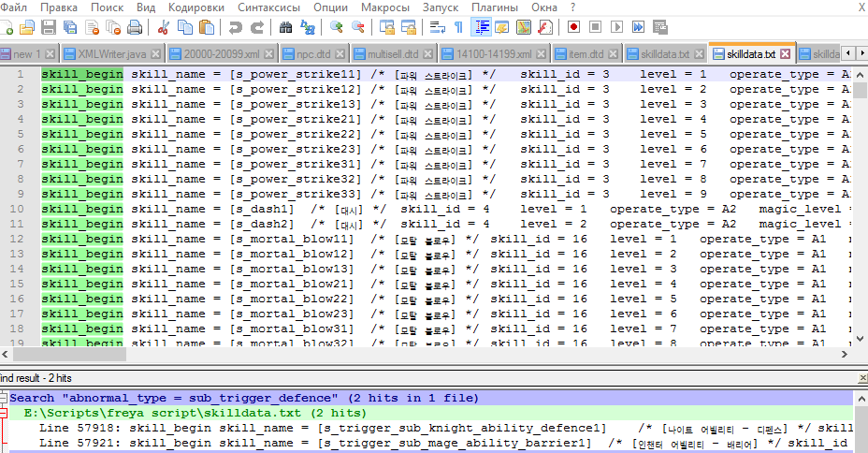Viewport: 868px width, 453px height.
Task: Click the Zoom In magnifier icon
Action: (336, 28)
